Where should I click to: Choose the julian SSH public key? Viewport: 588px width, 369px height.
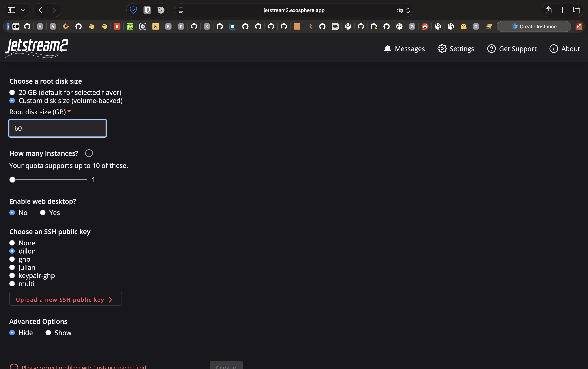click(12, 267)
